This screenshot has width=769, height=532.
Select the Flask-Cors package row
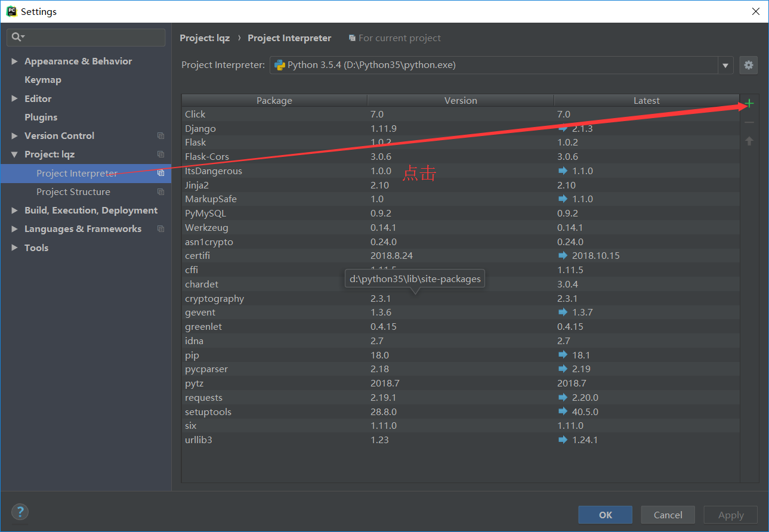point(461,157)
